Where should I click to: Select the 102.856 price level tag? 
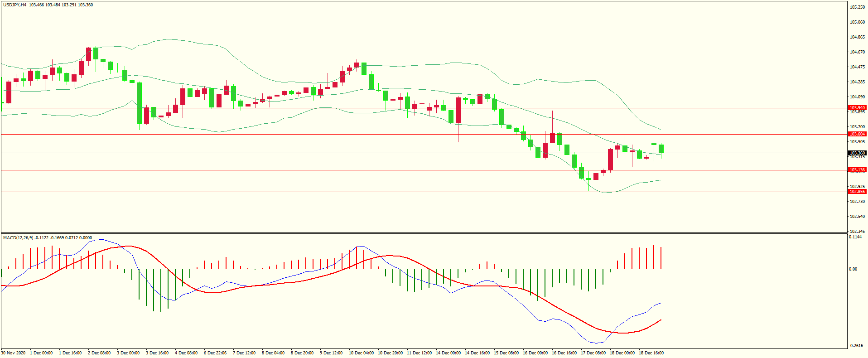pos(857,192)
